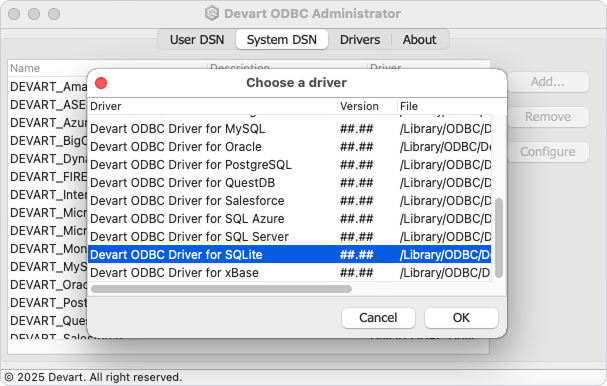Click the Remove button

pyautogui.click(x=547, y=117)
